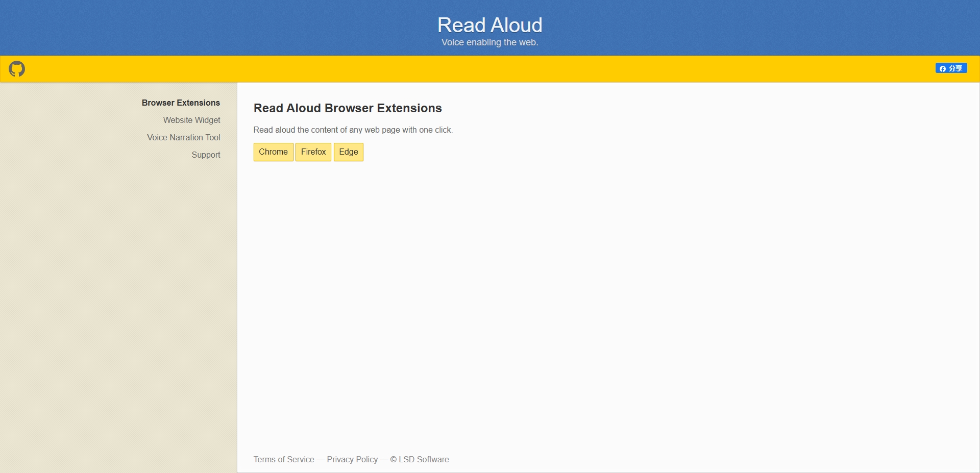Viewport: 980px width, 473px height.
Task: Open the Website Widget page
Action: (x=191, y=120)
